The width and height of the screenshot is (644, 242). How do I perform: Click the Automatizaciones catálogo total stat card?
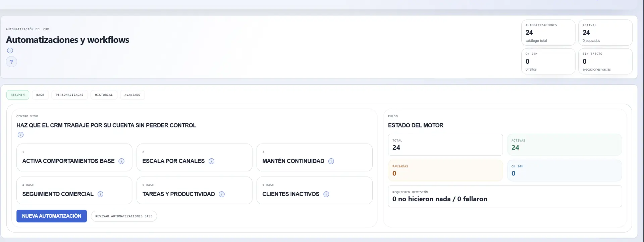(x=548, y=33)
